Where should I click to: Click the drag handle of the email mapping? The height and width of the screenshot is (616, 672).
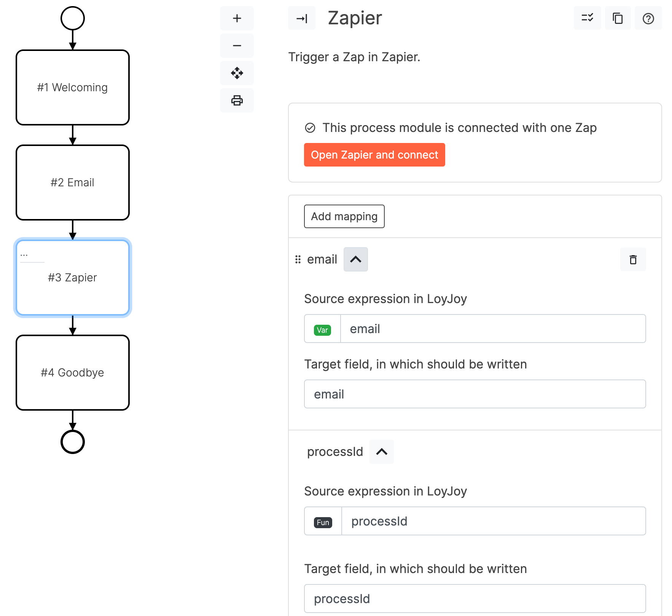(298, 259)
